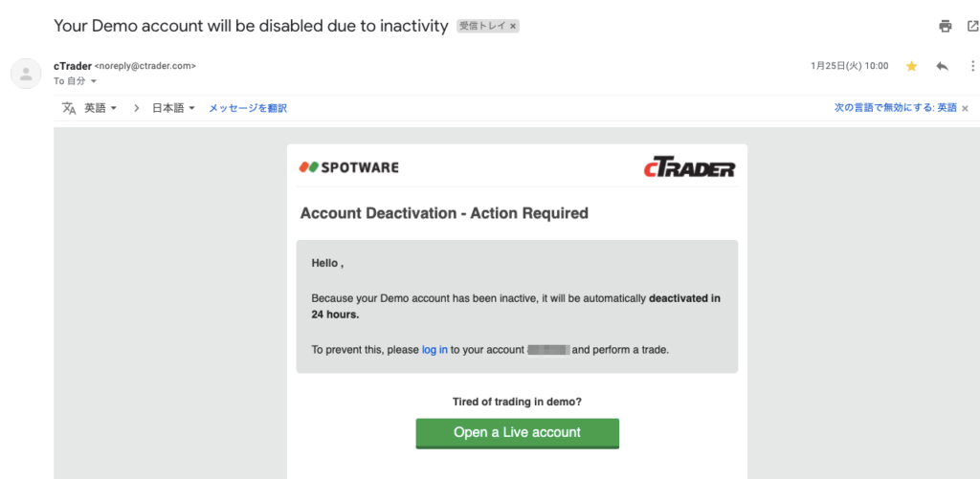Click 次の言語で無効にする: 英語 link

pyautogui.click(x=895, y=107)
